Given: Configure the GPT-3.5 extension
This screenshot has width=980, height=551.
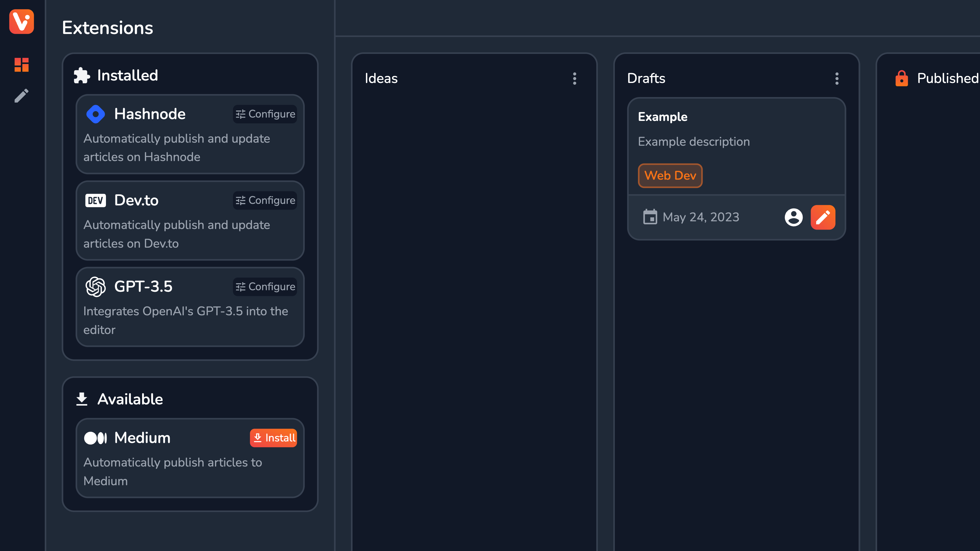Looking at the screenshot, I should [265, 287].
